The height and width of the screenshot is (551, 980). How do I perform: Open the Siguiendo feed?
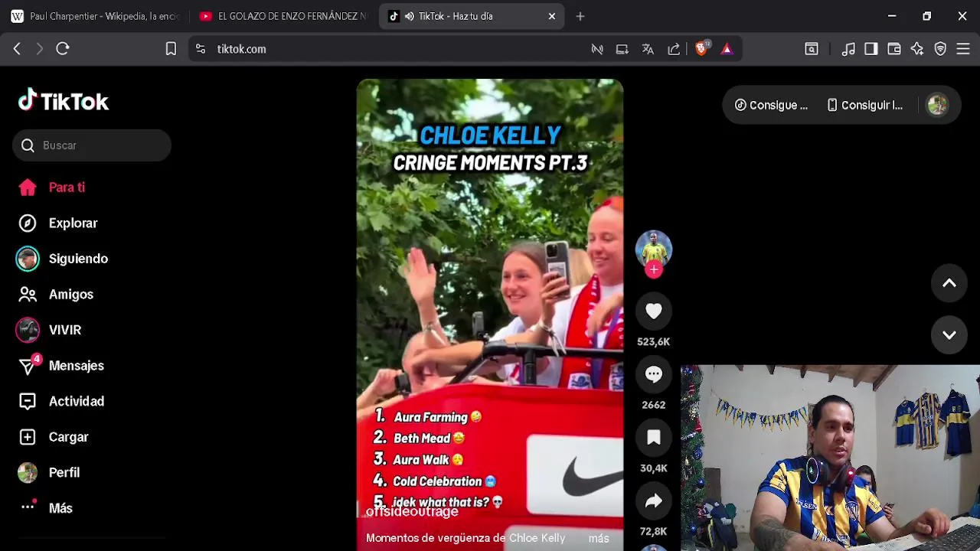pos(63,259)
